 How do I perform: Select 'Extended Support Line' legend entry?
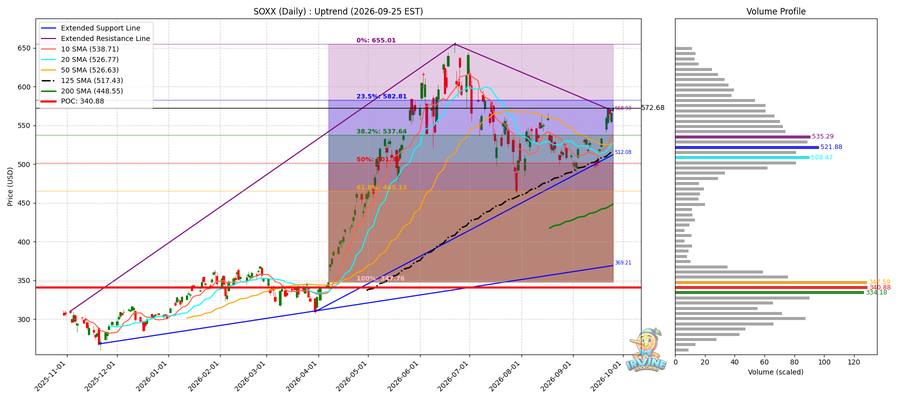click(x=100, y=28)
